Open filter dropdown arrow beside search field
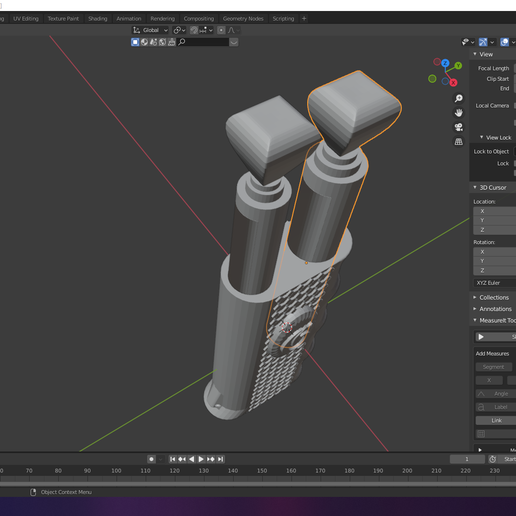This screenshot has width=516, height=516. [234, 42]
